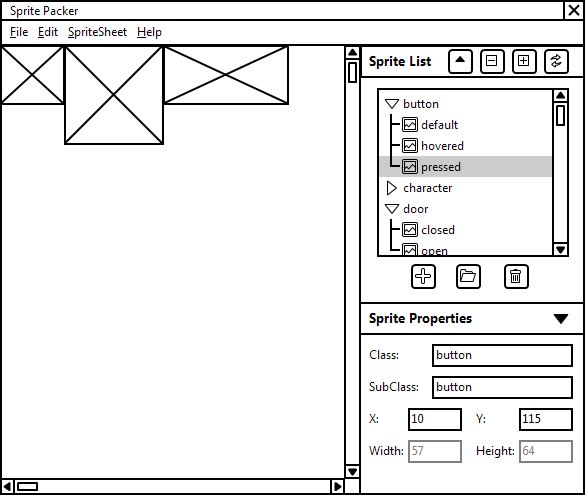Viewport: 585px width, 495px height.
Task: Click the canvas vertical scrollbar down arrow
Action: 352,471
